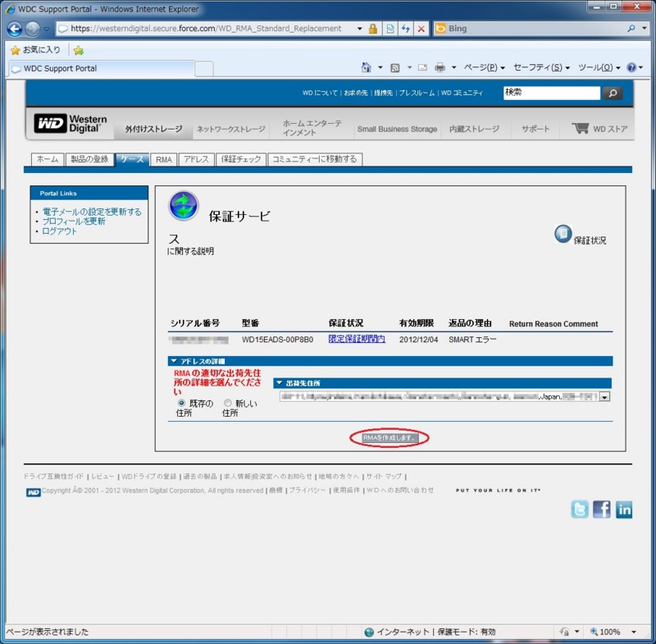
Task: Click the Help question mark icon
Action: click(631, 67)
